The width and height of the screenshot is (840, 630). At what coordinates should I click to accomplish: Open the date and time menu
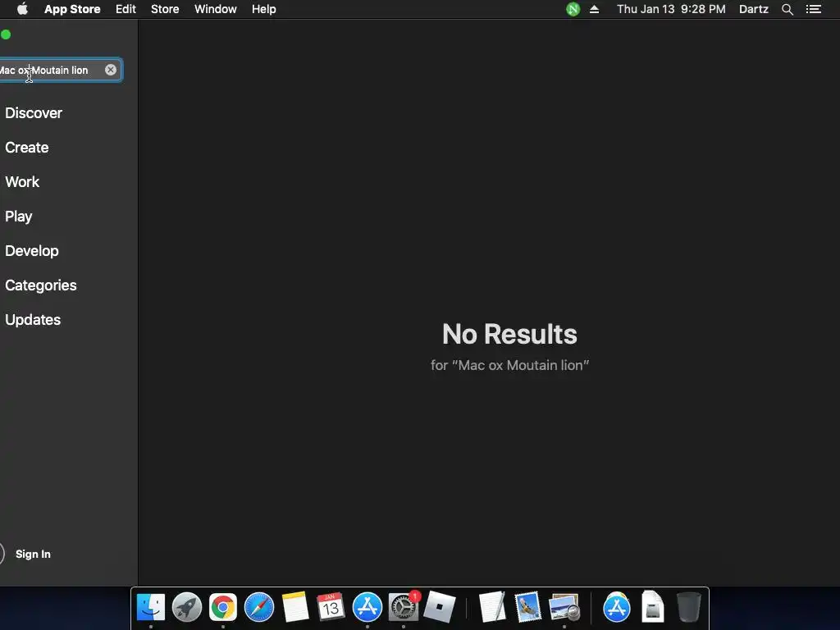click(x=671, y=9)
